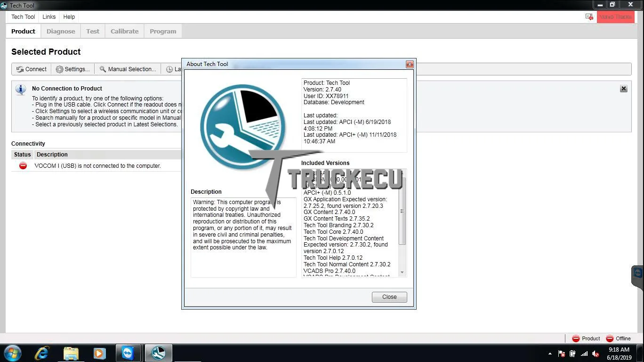Click 'GX Content 2.7.40.0' version entry
The height and width of the screenshot is (362, 644).
pos(330,212)
